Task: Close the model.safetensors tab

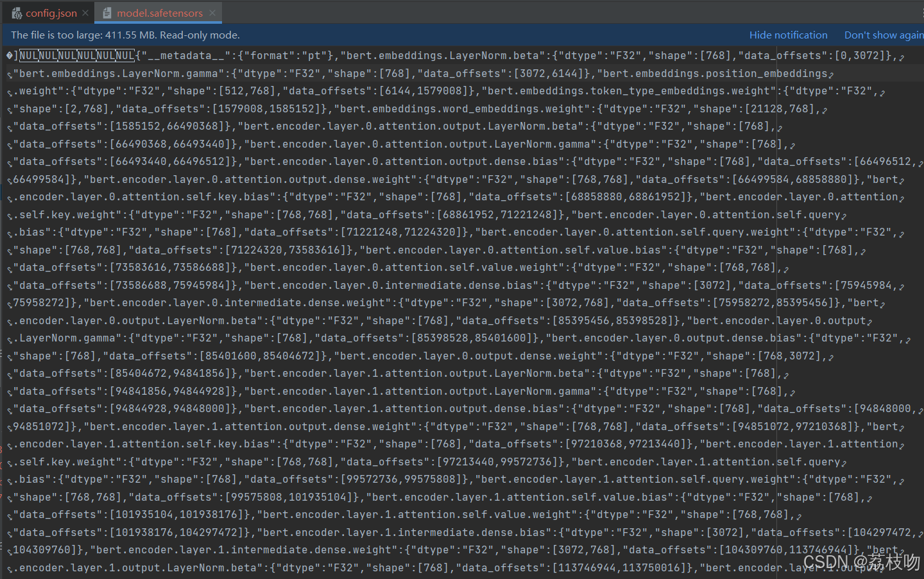Action: pyautogui.click(x=213, y=13)
